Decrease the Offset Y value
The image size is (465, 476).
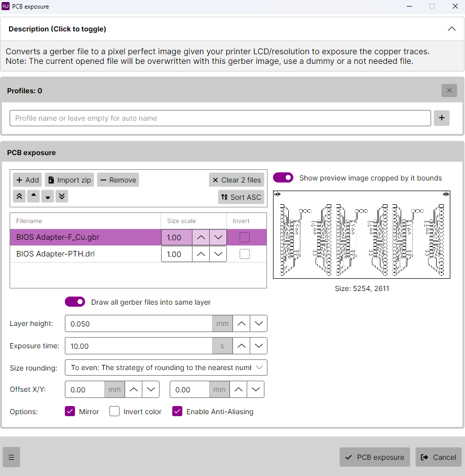point(256,389)
